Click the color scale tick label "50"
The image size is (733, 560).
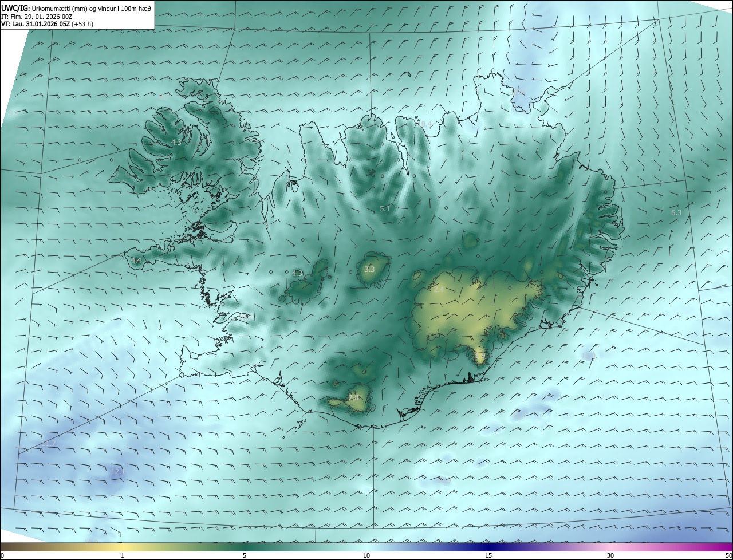pyautogui.click(x=728, y=555)
